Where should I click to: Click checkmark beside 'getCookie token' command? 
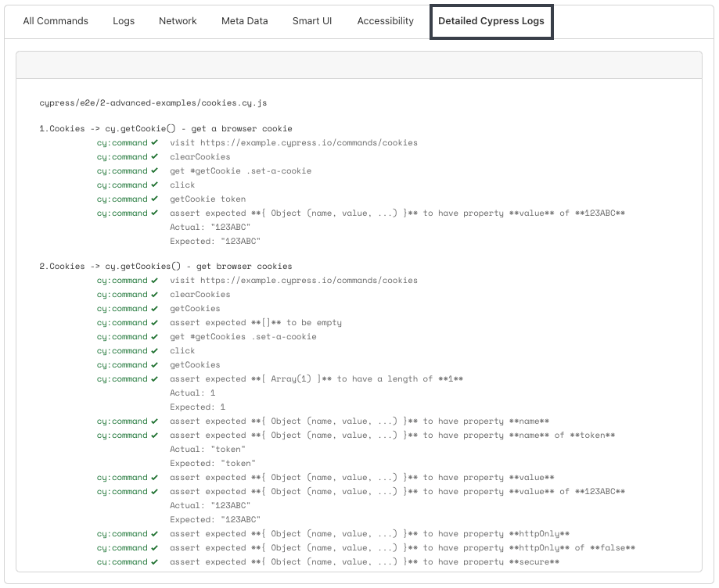point(155,199)
